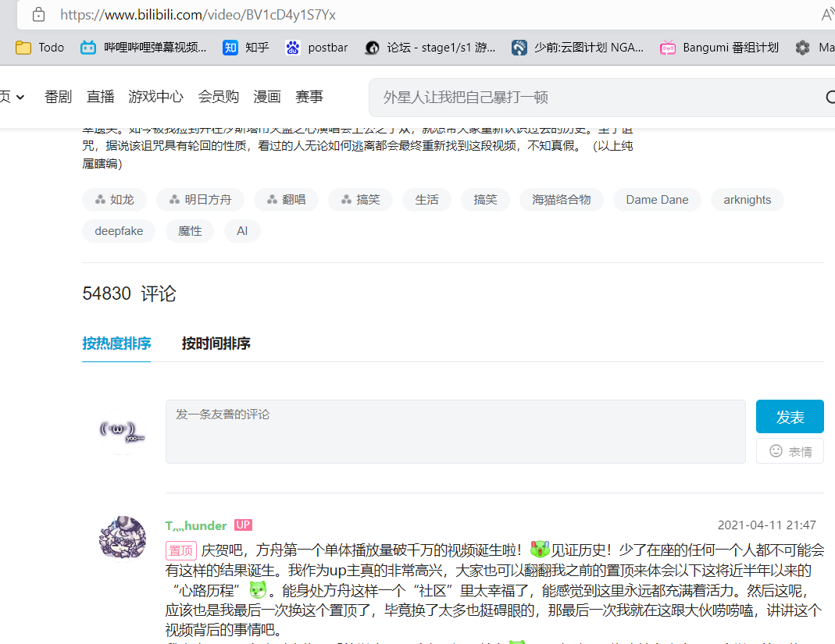Open the Bangumi 番组计划 bookmark

tap(719, 48)
